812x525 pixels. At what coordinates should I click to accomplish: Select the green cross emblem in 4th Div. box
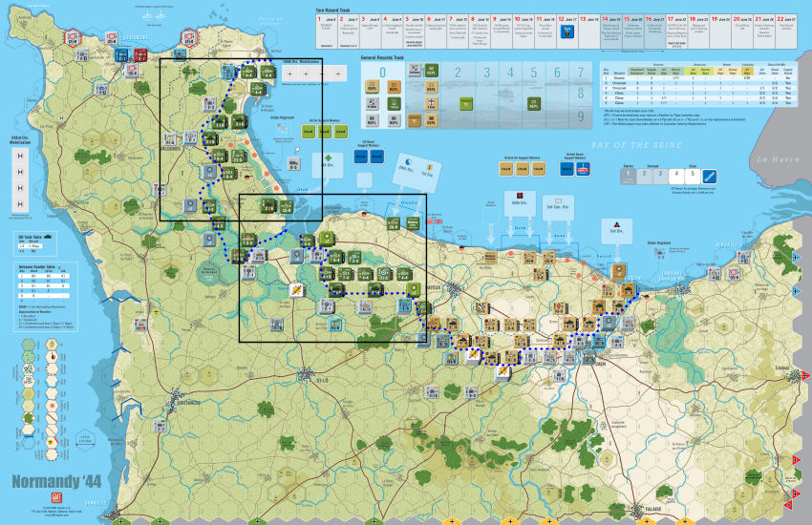[x=328, y=158]
